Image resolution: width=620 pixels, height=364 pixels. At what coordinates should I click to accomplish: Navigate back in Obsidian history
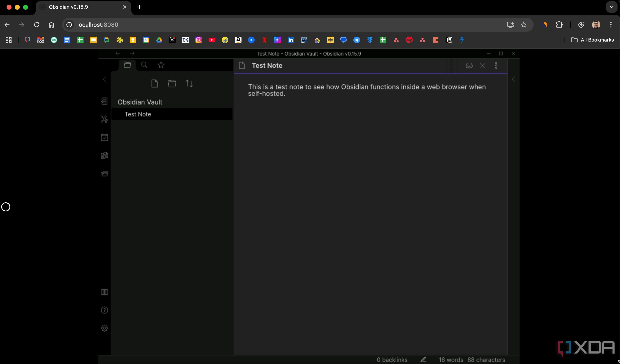pyautogui.click(x=118, y=53)
